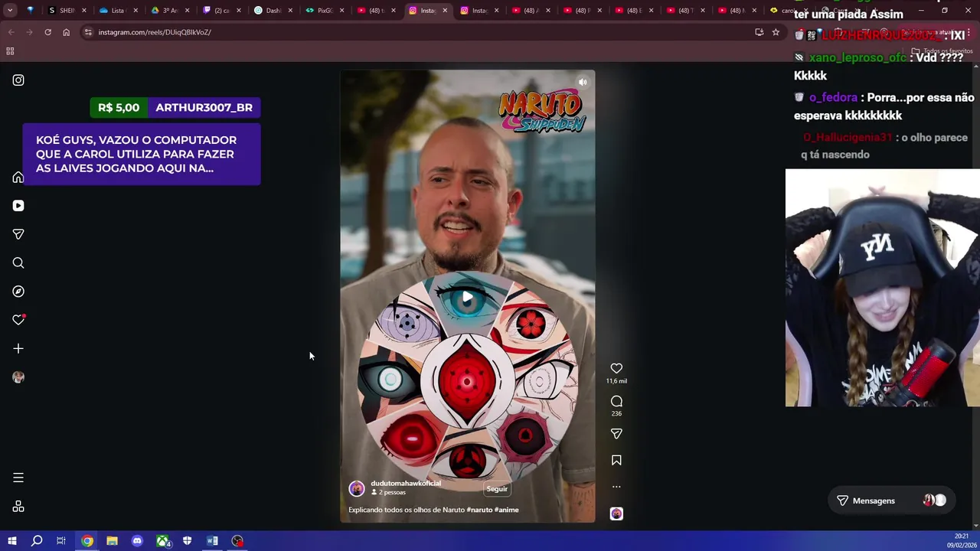
Task: Open Word from the taskbar
Action: 212,541
